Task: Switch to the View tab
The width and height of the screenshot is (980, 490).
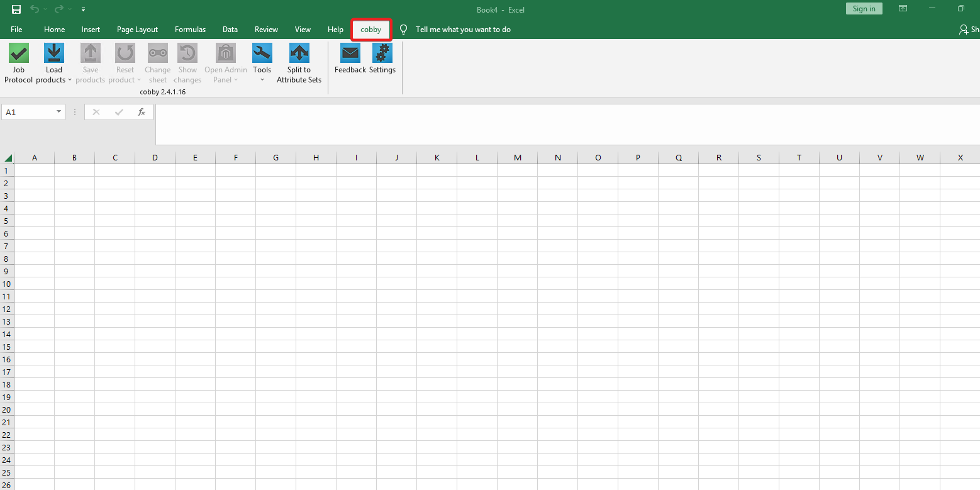Action: point(303,30)
